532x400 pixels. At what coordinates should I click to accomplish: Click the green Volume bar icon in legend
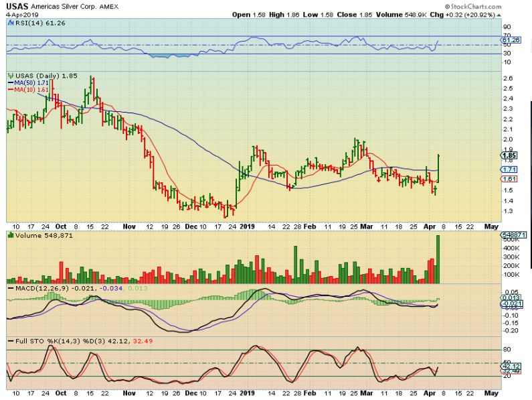click(9, 237)
